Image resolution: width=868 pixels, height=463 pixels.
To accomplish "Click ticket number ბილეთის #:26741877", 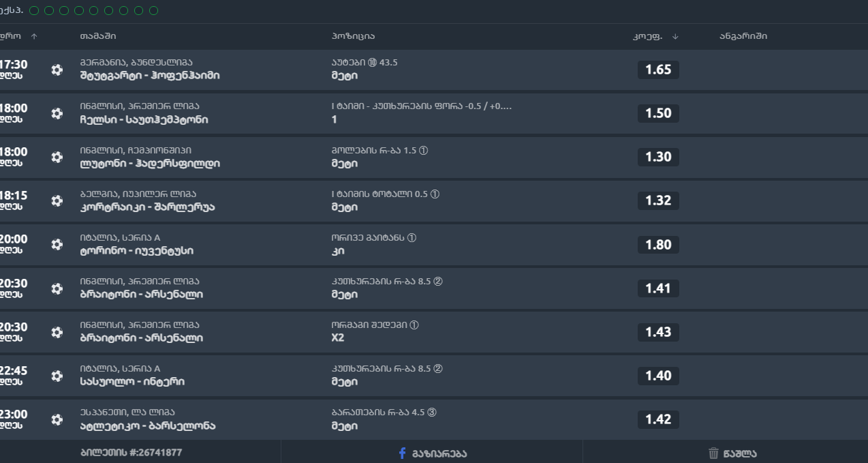I will [x=131, y=453].
